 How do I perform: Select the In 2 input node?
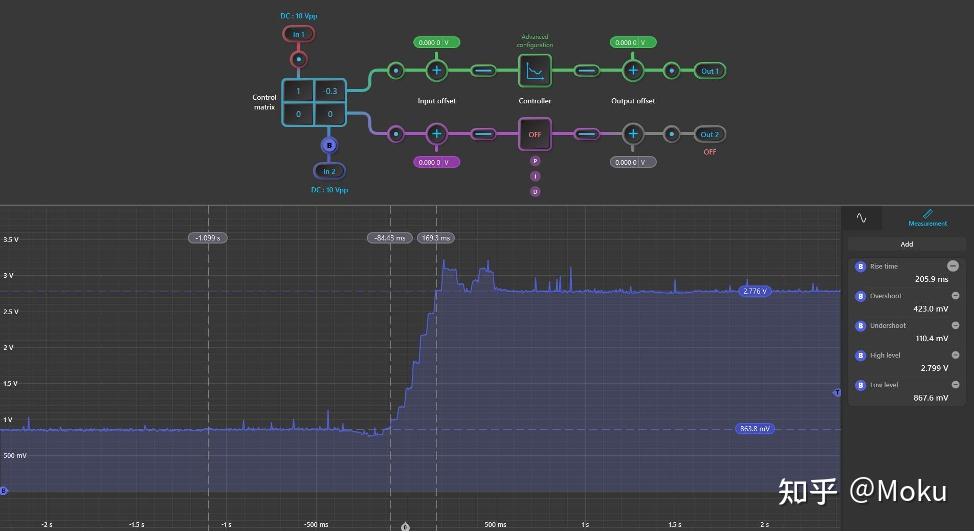(329, 171)
